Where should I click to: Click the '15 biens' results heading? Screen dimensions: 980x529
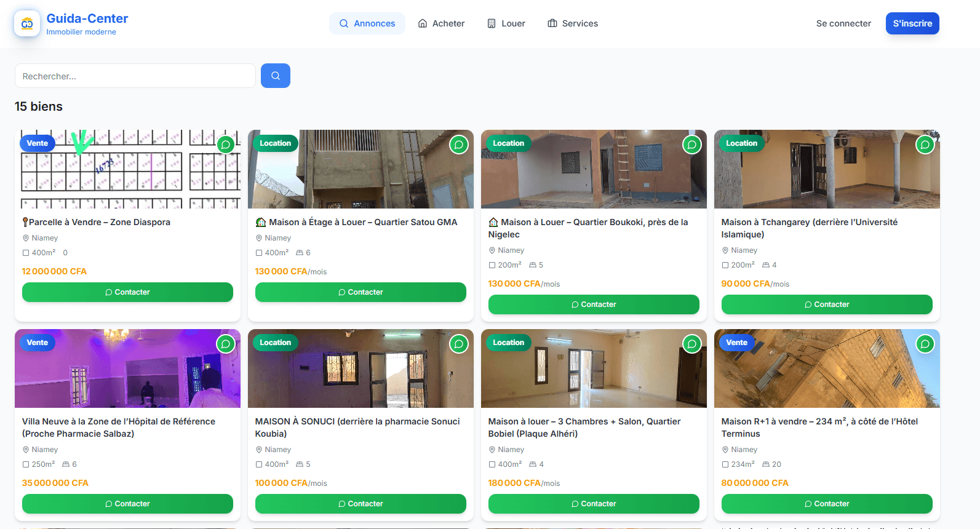point(39,106)
